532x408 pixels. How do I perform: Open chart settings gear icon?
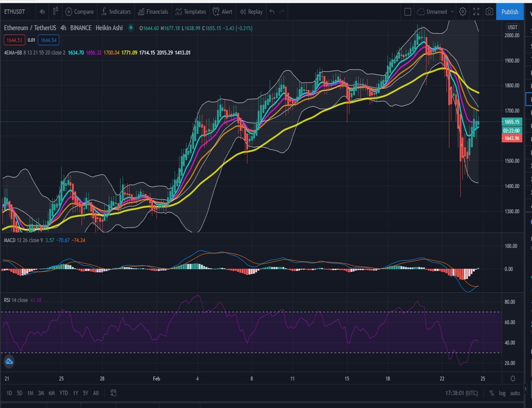pyautogui.click(x=463, y=12)
